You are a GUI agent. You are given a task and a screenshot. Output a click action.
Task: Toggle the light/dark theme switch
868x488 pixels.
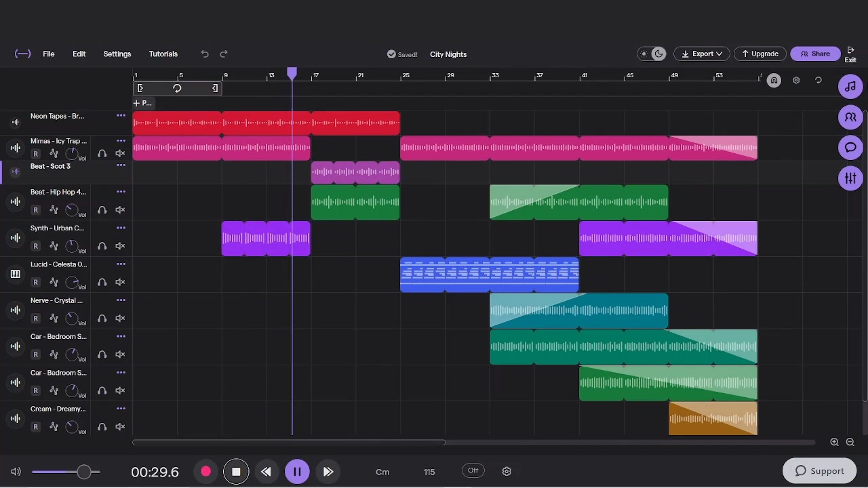652,54
